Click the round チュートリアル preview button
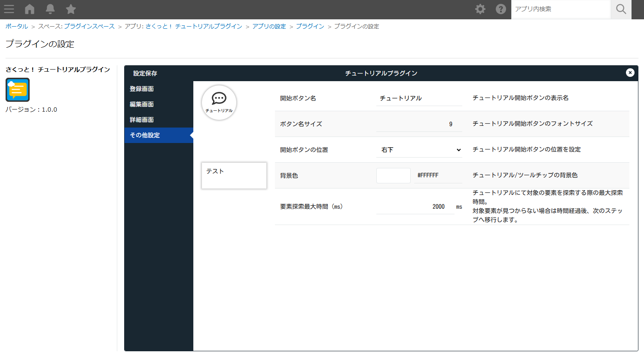 point(219,103)
